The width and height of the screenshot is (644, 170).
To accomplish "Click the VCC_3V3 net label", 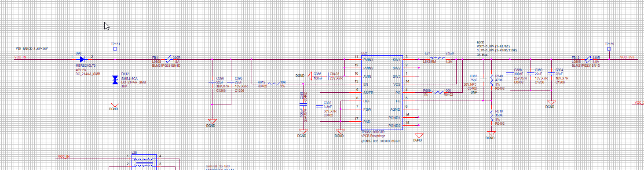I will click(627, 57).
